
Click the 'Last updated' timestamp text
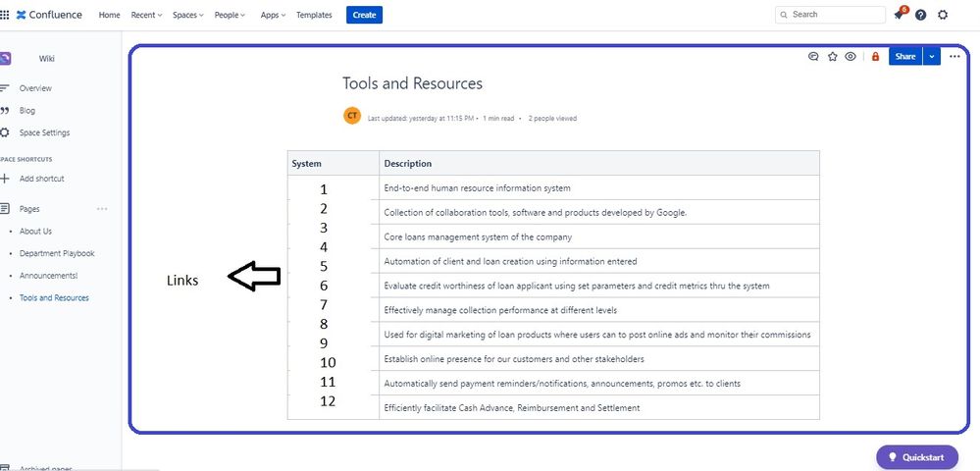point(421,118)
